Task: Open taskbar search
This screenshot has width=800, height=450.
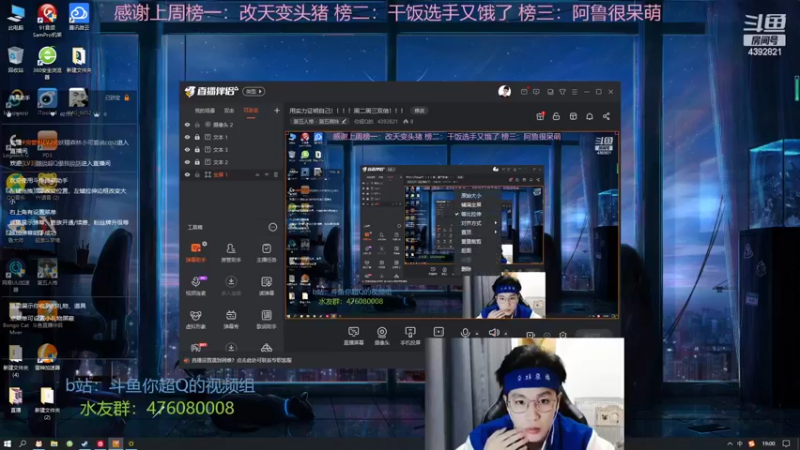Action: point(22,444)
